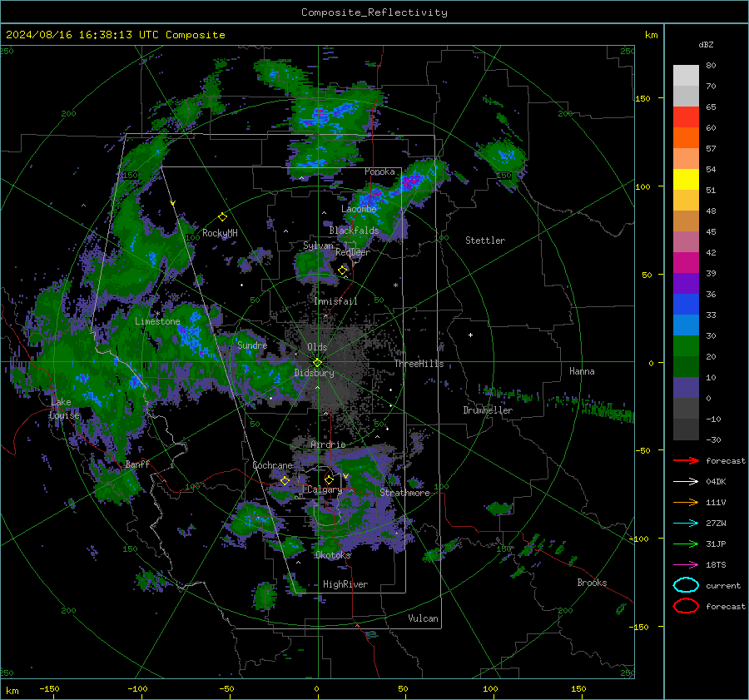This screenshot has width=749, height=700.
Task: Click the 39 dBZ magenta color swatch
Action: [686, 263]
